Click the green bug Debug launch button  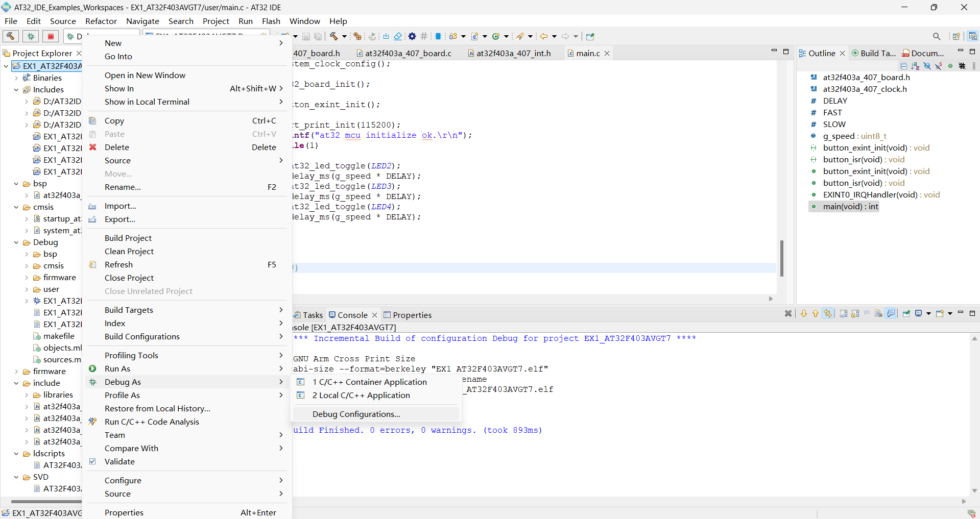pyautogui.click(x=31, y=36)
